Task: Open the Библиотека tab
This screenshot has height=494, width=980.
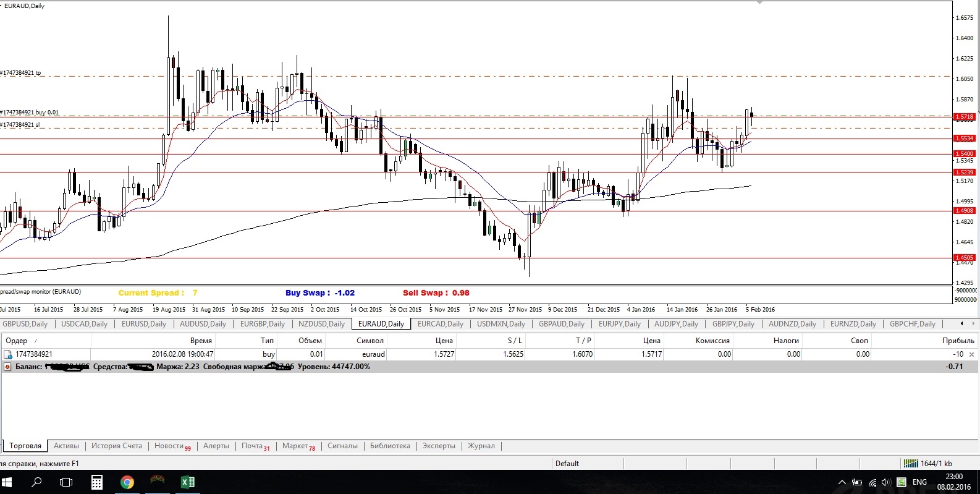Action: tap(390, 446)
